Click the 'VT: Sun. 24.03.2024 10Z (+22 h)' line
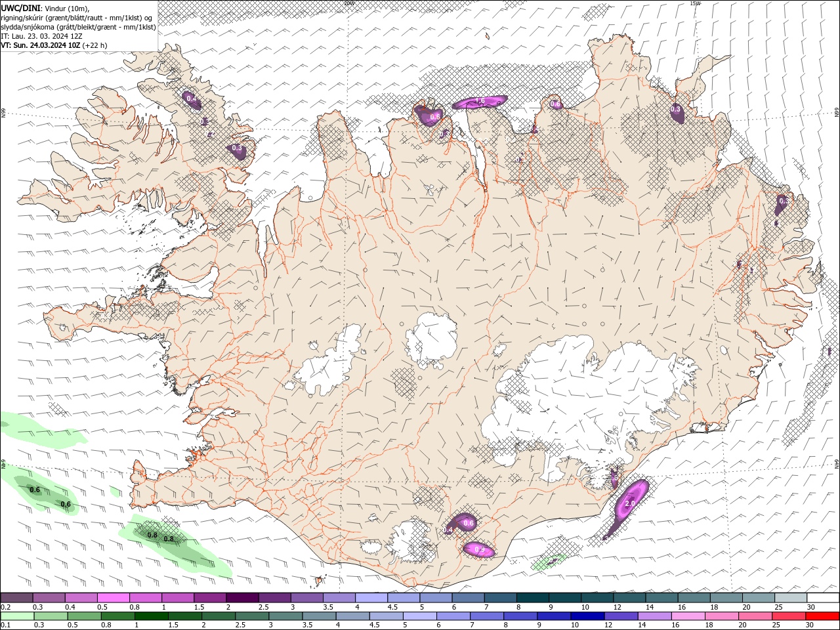This screenshot has width=840, height=630. pyautogui.click(x=54, y=45)
